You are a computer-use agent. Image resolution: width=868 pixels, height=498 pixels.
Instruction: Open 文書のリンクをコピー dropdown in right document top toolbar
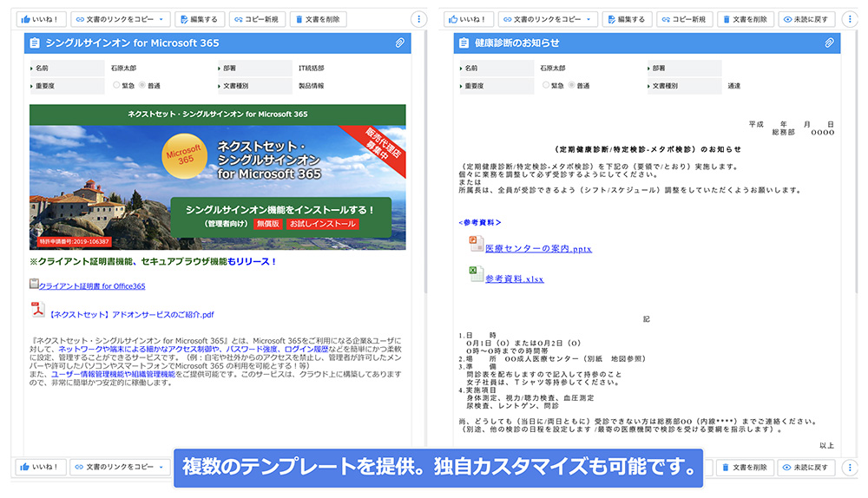click(548, 19)
